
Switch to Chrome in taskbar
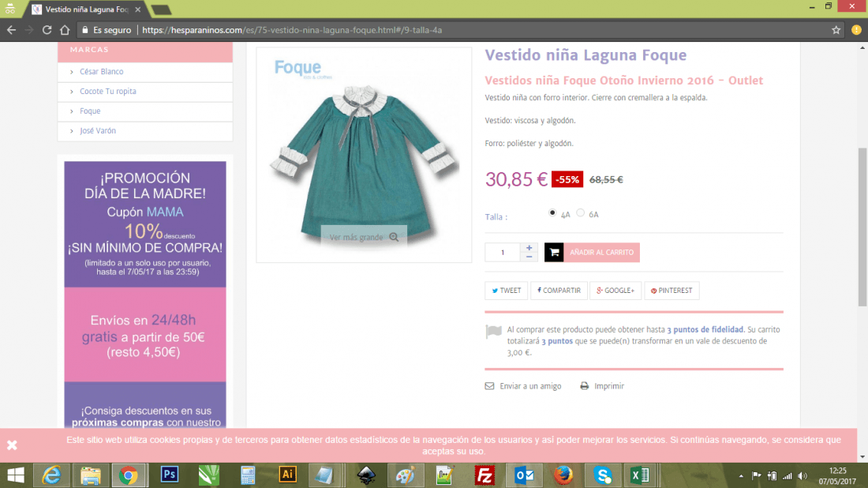(x=129, y=475)
